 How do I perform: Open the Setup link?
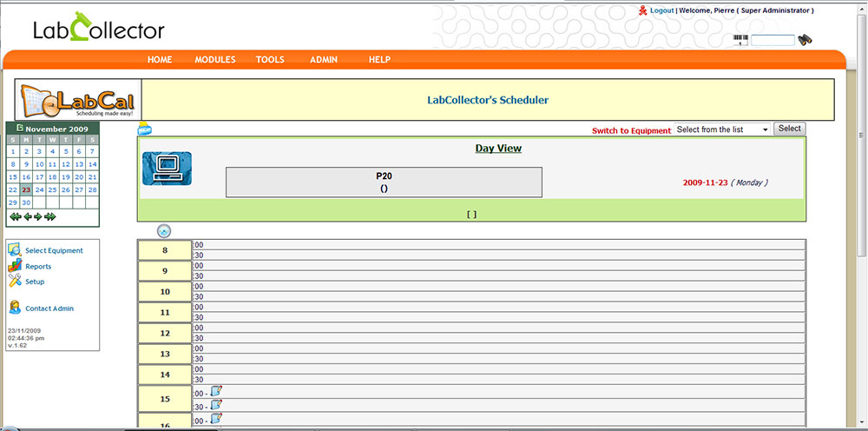[x=35, y=282]
